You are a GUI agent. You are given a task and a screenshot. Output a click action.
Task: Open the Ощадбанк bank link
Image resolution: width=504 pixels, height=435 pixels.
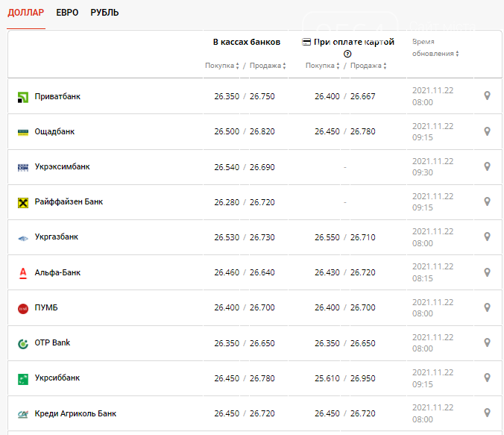[x=54, y=131]
